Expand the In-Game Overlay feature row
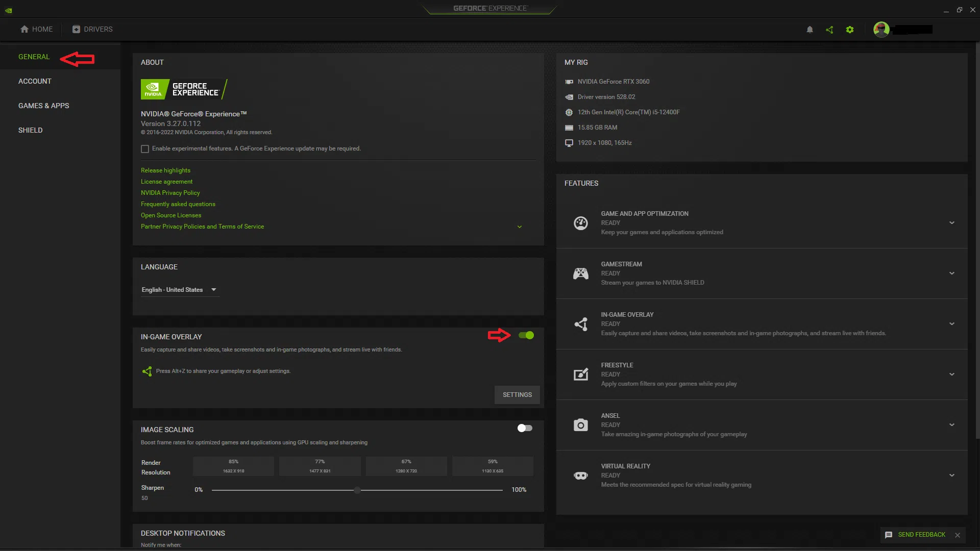 (x=951, y=324)
